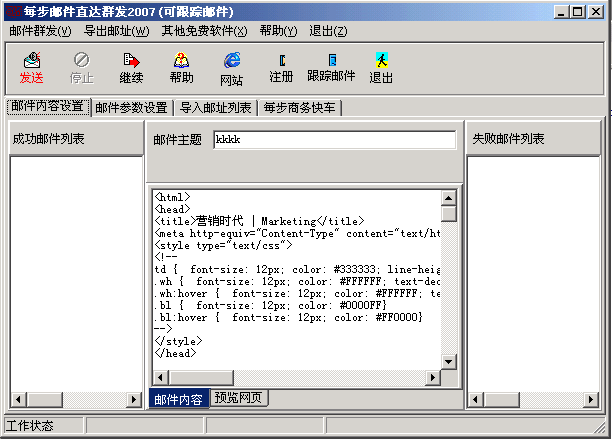Click 成功邮件列表 horizontal scrollbar thumb
This screenshot has height=439, width=612.
[44, 399]
